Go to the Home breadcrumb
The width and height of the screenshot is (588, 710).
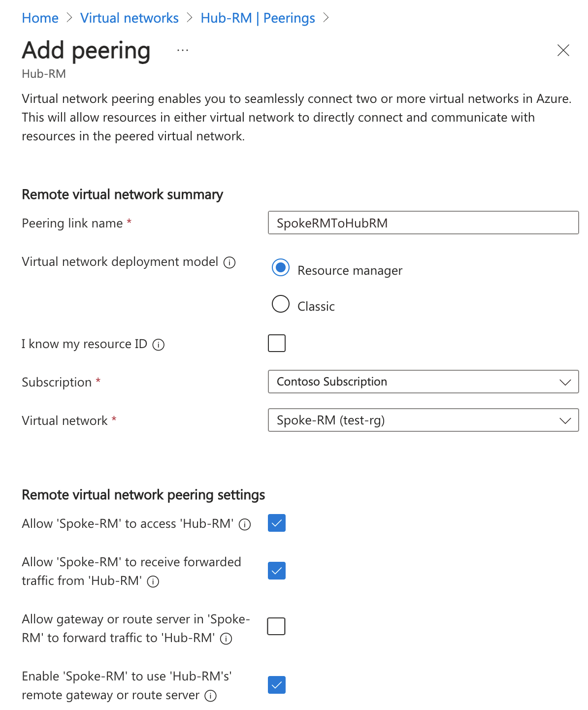click(40, 18)
